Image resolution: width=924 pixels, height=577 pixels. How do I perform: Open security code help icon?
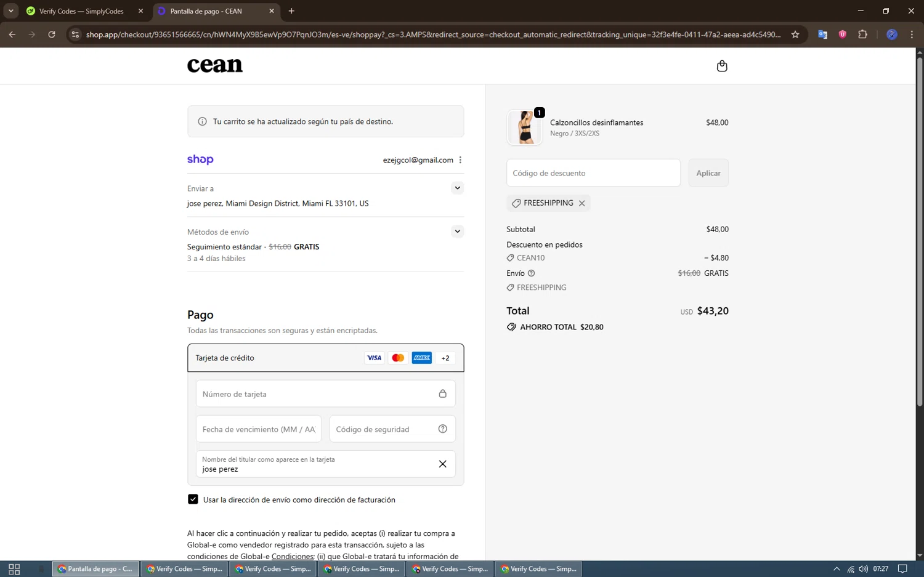tap(442, 429)
